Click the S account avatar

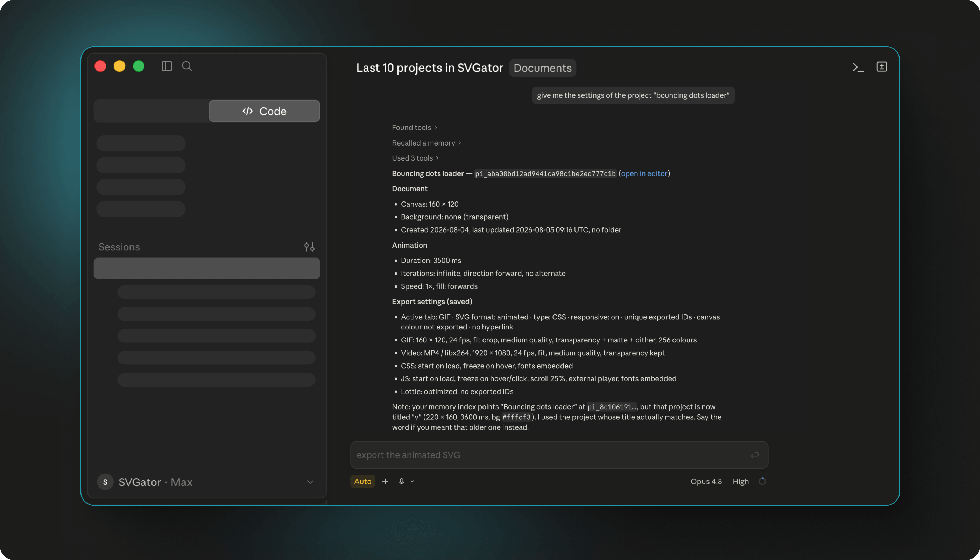pos(105,482)
